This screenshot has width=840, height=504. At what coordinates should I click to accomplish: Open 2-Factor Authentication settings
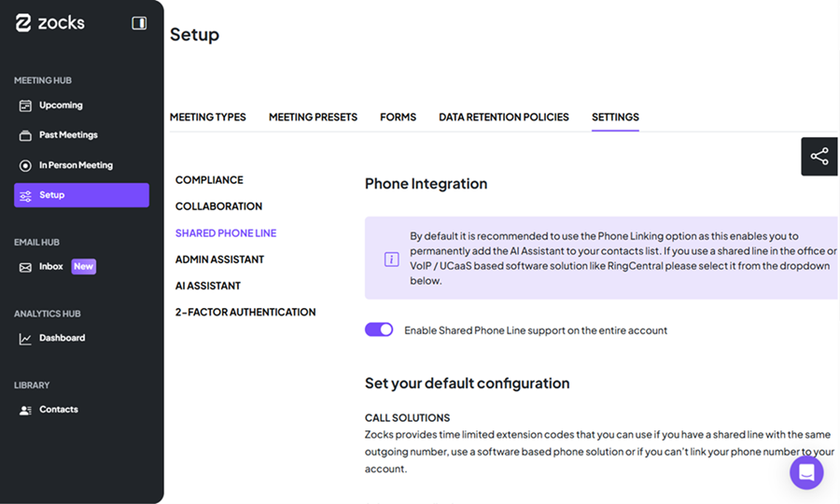click(245, 312)
